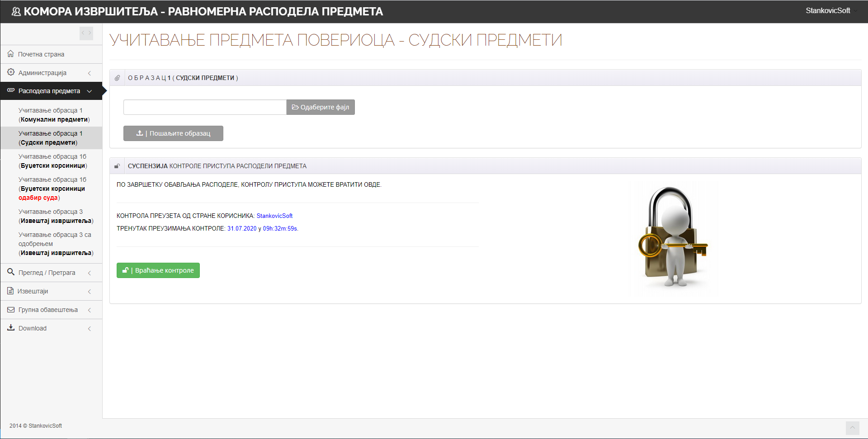Click the document icon beside Извештаји
Image resolution: width=868 pixels, height=439 pixels.
(10, 291)
